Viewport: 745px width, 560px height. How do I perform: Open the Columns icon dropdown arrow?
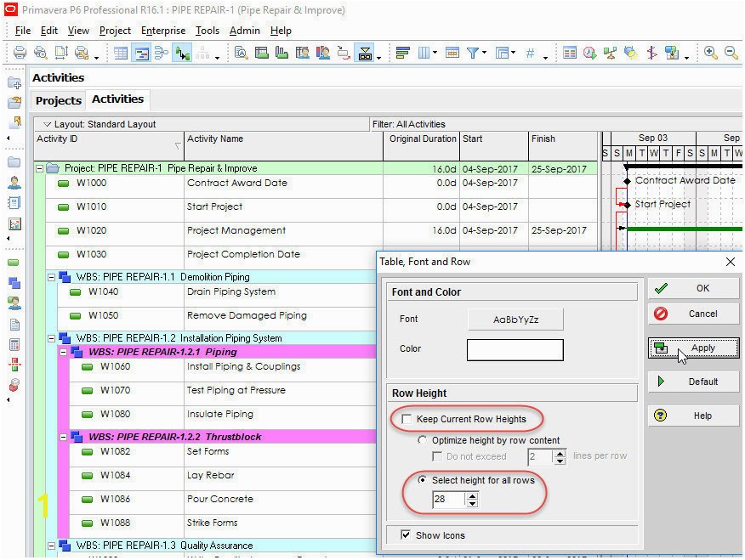pyautogui.click(x=435, y=52)
